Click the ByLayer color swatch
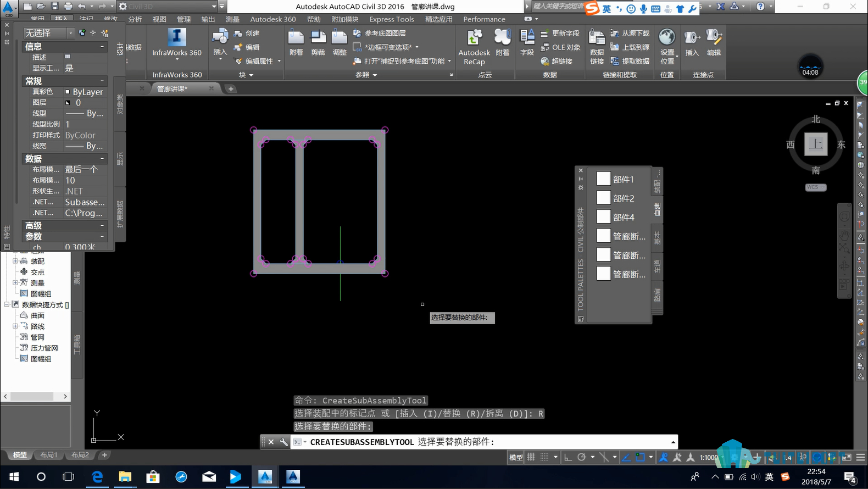This screenshot has width=868, height=489. click(68, 92)
